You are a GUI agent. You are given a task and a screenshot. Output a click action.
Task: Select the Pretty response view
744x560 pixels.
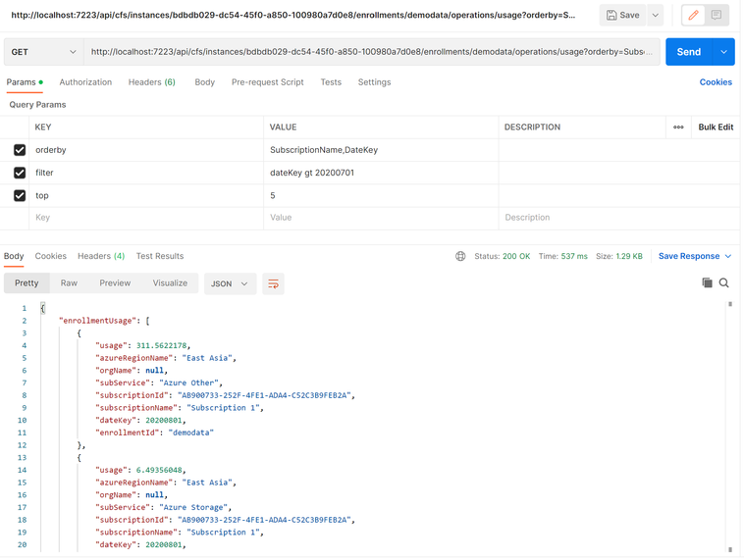[x=27, y=283]
